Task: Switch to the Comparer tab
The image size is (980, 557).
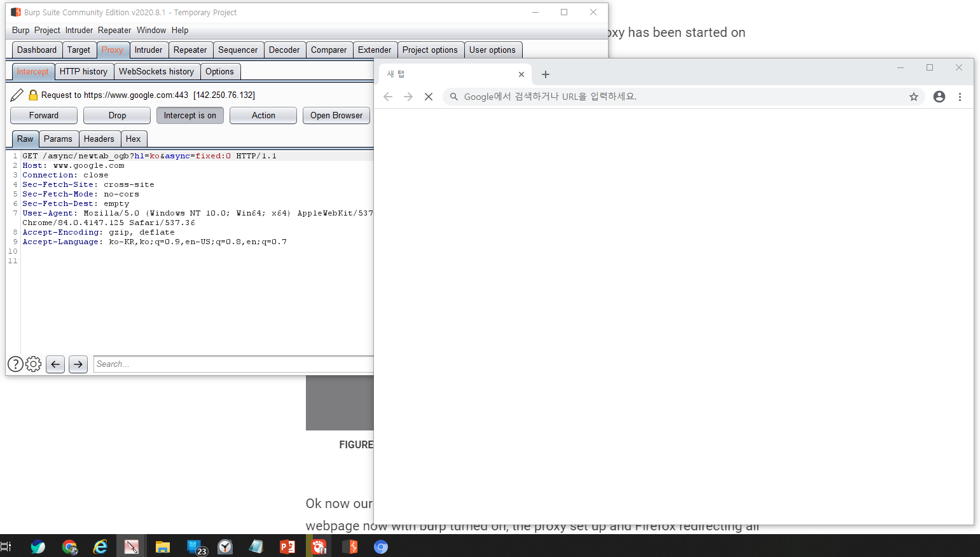Action: pyautogui.click(x=329, y=50)
